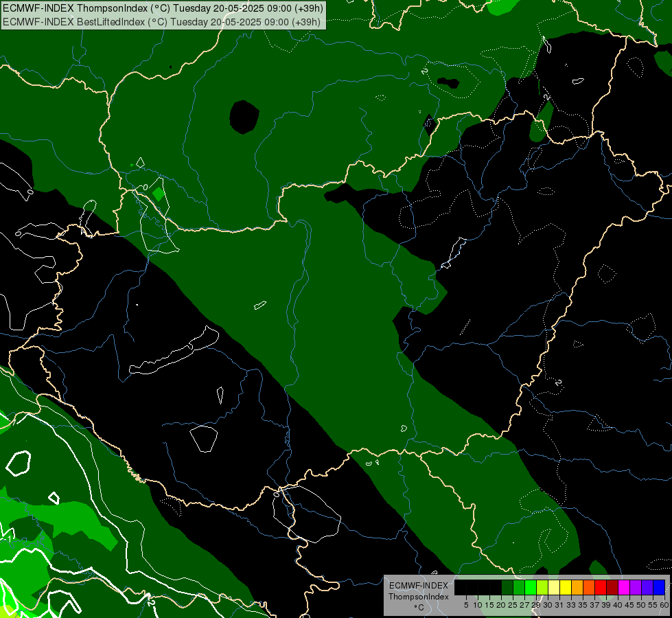Select the dark red 39–40 legend swatch
Screen dimensions: 672x618
612,587
